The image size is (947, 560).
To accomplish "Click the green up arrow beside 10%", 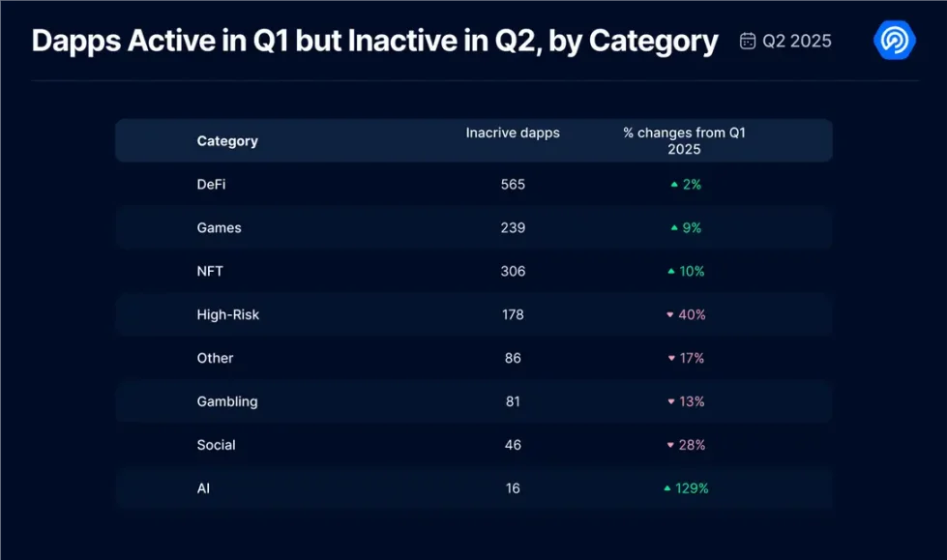I will [671, 272].
